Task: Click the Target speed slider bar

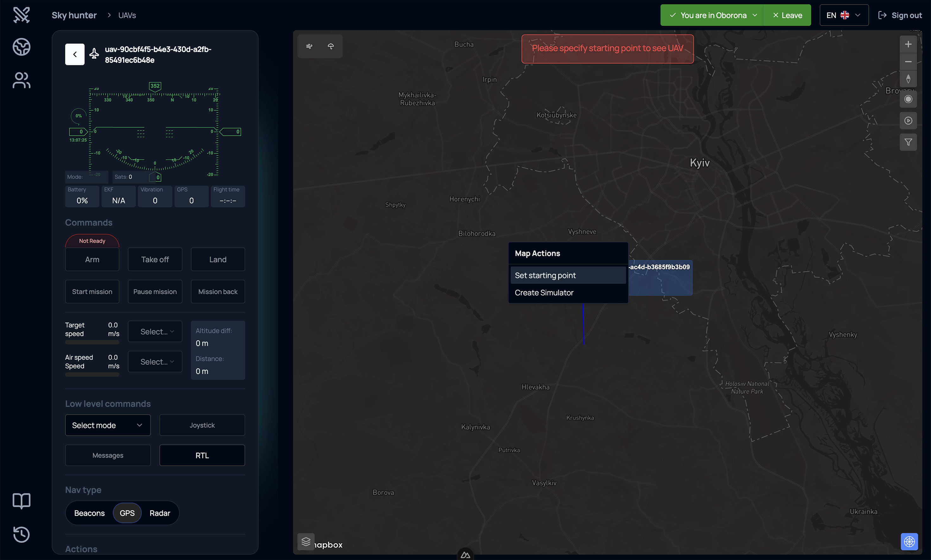Action: coord(92,342)
